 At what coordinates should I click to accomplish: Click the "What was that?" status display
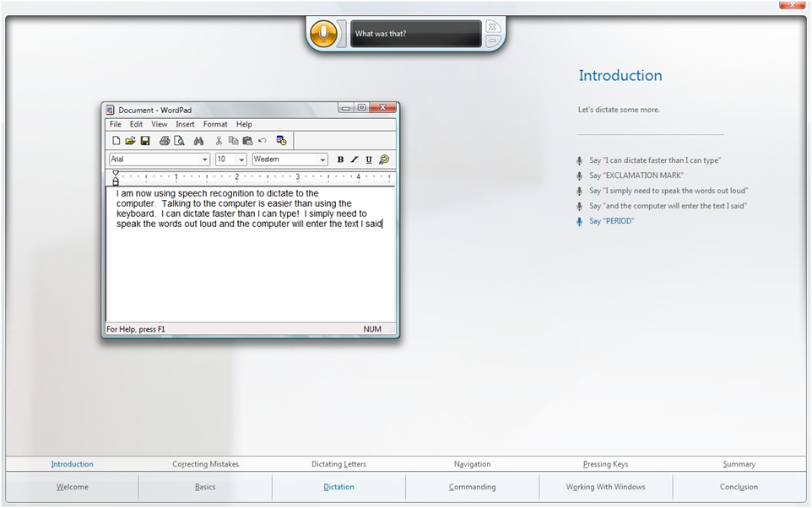coord(416,34)
